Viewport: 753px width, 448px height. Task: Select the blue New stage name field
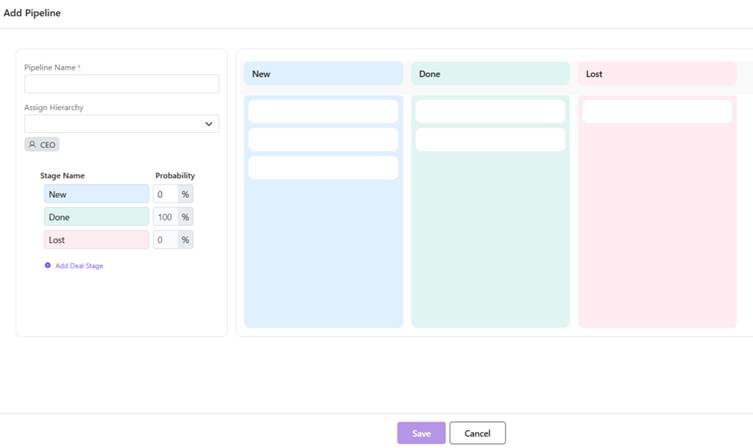click(96, 194)
